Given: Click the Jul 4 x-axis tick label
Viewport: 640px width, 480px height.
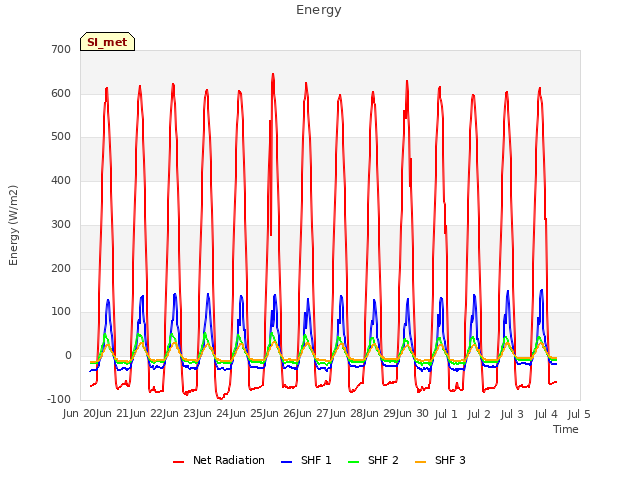Looking at the screenshot, I should (x=546, y=414).
